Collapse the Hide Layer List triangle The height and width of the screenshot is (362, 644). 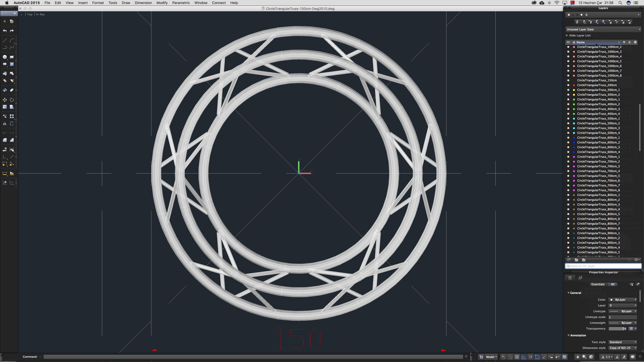click(567, 35)
